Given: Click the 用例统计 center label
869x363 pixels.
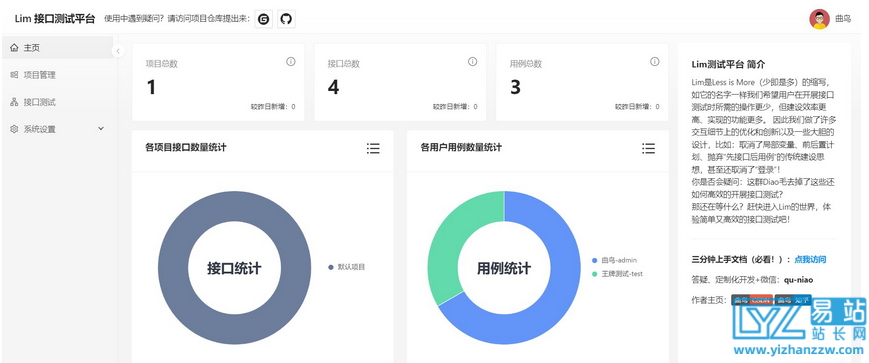Looking at the screenshot, I should (504, 268).
